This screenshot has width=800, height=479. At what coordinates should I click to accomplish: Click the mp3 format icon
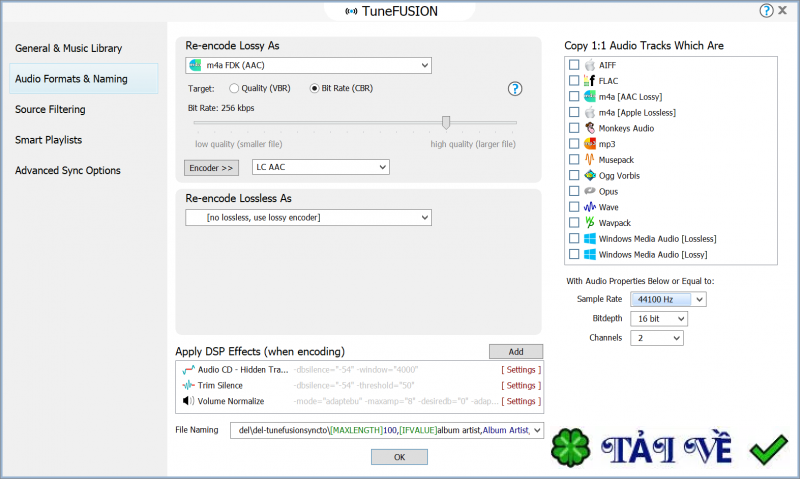point(590,144)
